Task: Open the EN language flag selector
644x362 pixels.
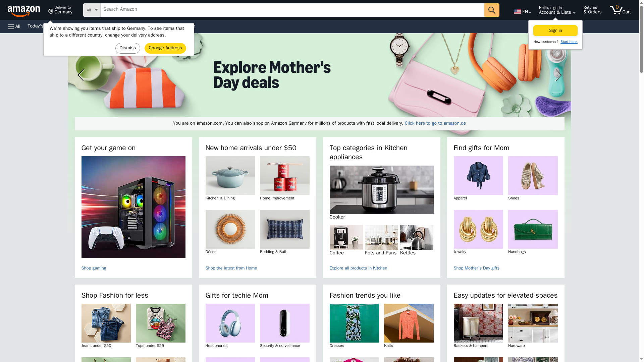Action: [x=523, y=12]
